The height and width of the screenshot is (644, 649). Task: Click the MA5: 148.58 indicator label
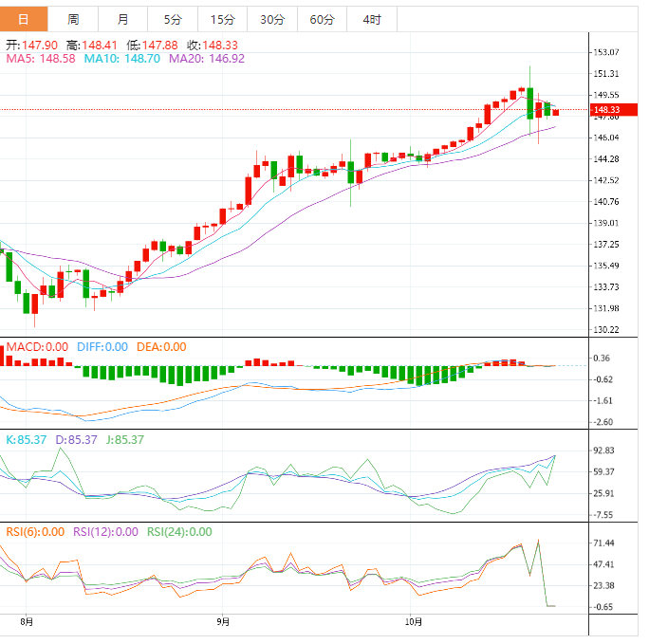click(41, 59)
